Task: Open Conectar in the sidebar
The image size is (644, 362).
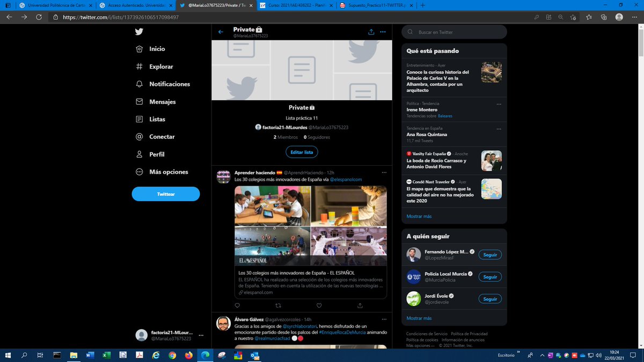Action: (x=155, y=137)
